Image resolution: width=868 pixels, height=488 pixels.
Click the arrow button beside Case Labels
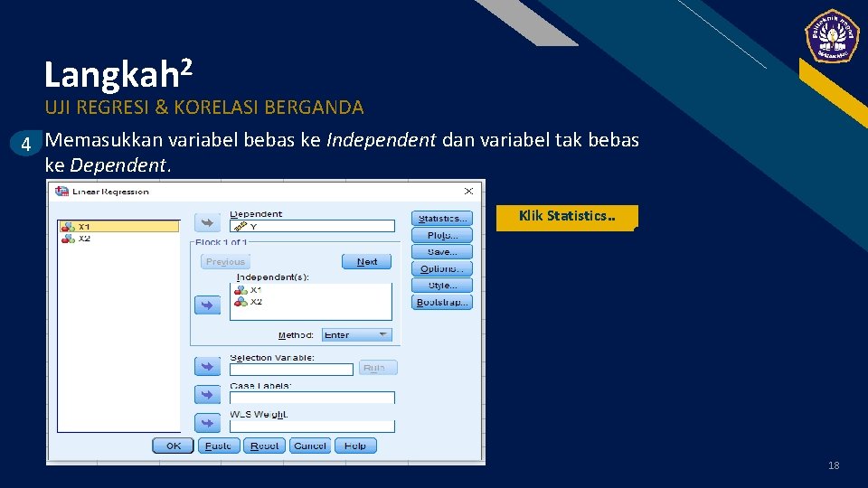(207, 395)
